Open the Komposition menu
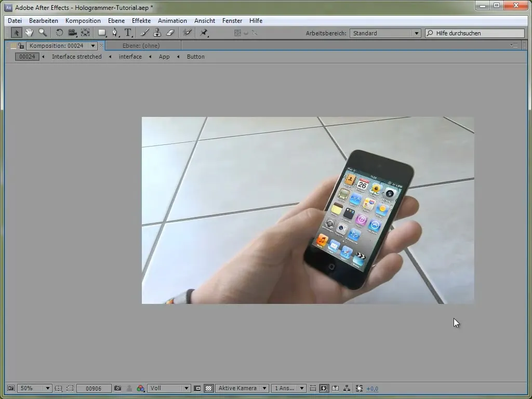Screen dimensions: 532x399 pyautogui.click(x=83, y=21)
